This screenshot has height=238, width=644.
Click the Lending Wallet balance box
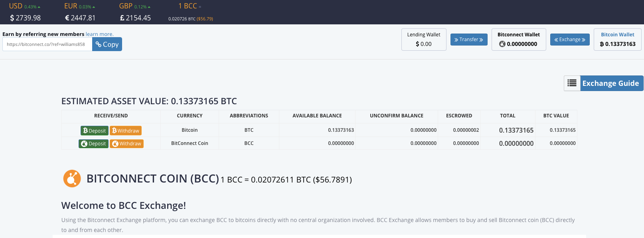(x=423, y=40)
